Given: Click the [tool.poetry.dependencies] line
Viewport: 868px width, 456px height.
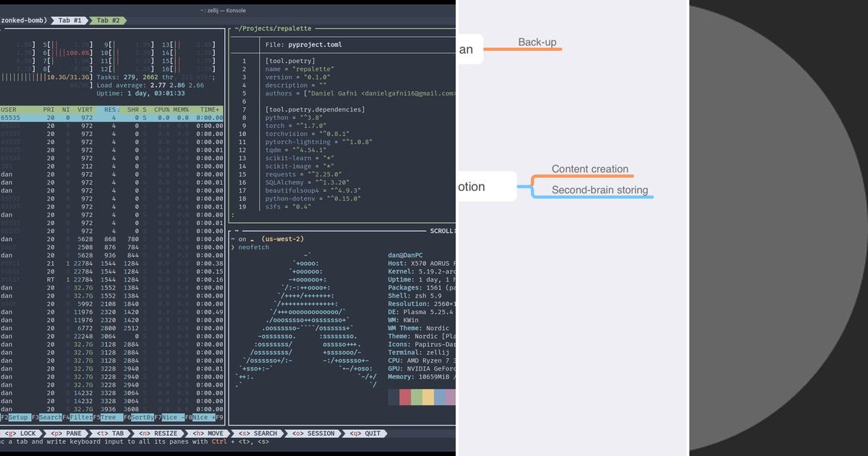Looking at the screenshot, I should tap(315, 109).
